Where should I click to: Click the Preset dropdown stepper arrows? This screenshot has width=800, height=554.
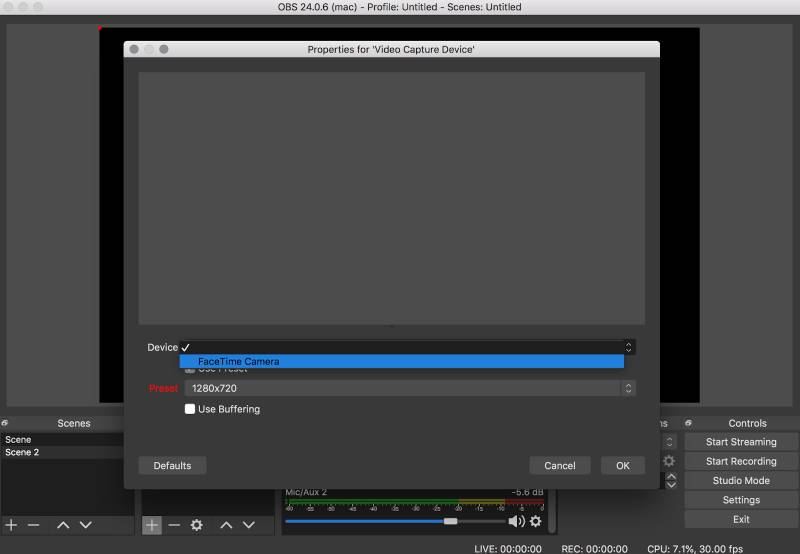[629, 388]
